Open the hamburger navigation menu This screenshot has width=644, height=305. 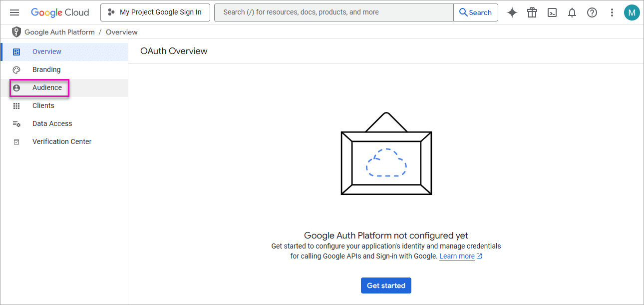14,12
